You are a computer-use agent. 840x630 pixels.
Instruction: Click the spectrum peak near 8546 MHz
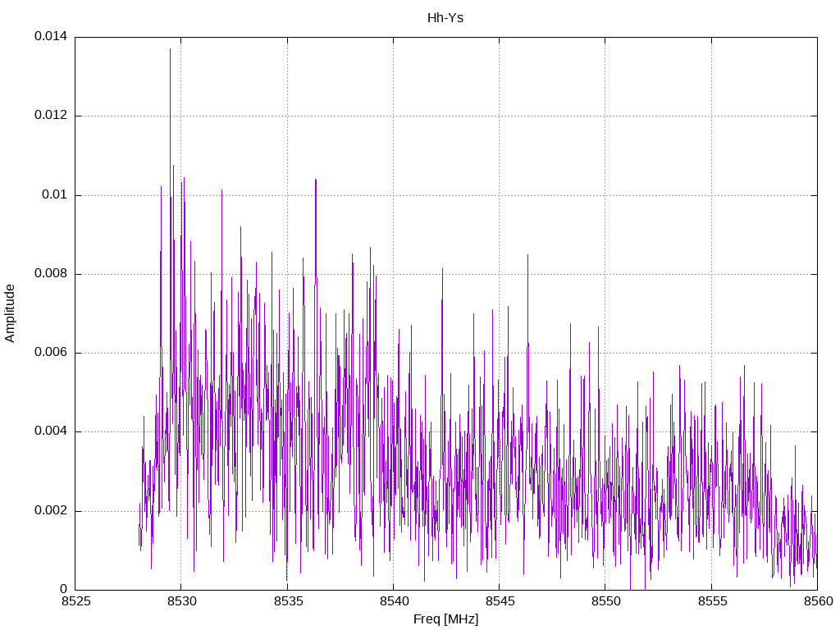pyautogui.click(x=527, y=256)
